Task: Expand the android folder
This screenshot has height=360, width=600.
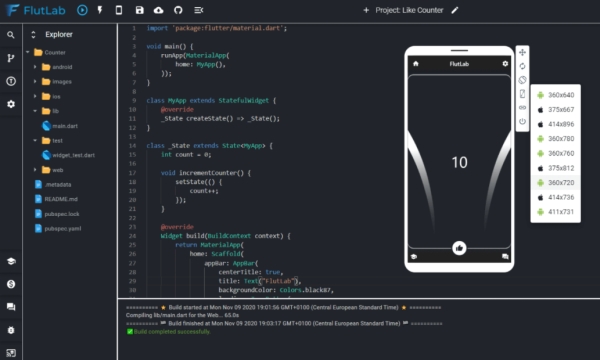Action: tap(35, 67)
